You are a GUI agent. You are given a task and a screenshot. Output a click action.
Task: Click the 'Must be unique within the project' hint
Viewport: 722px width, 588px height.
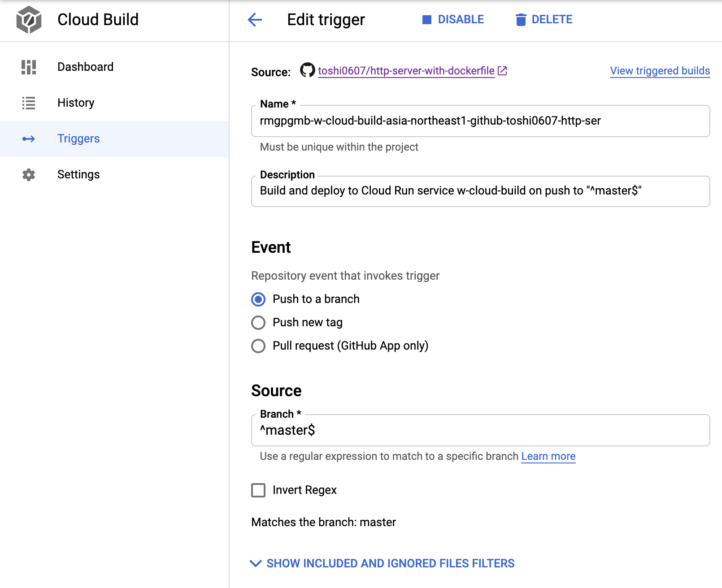click(x=339, y=147)
